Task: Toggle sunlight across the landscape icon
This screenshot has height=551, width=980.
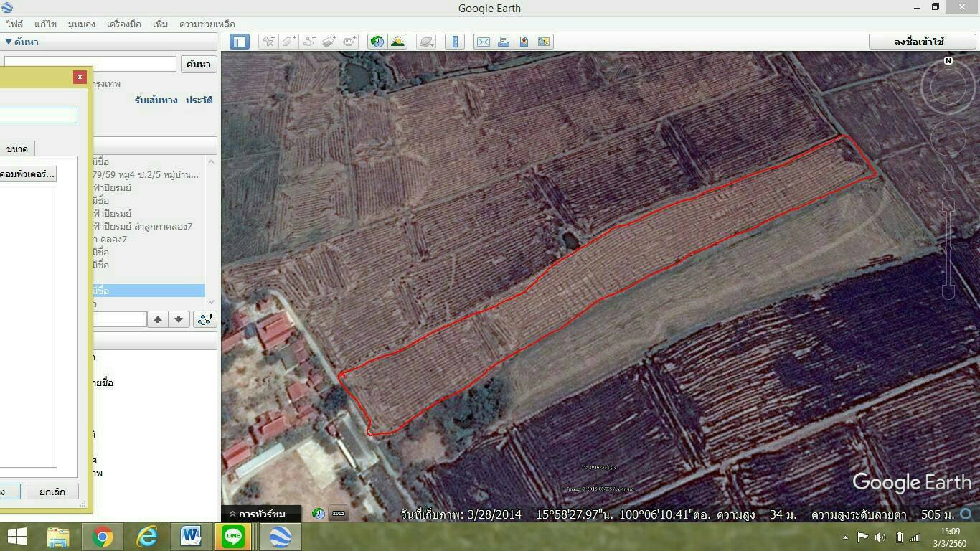Action: pos(397,42)
